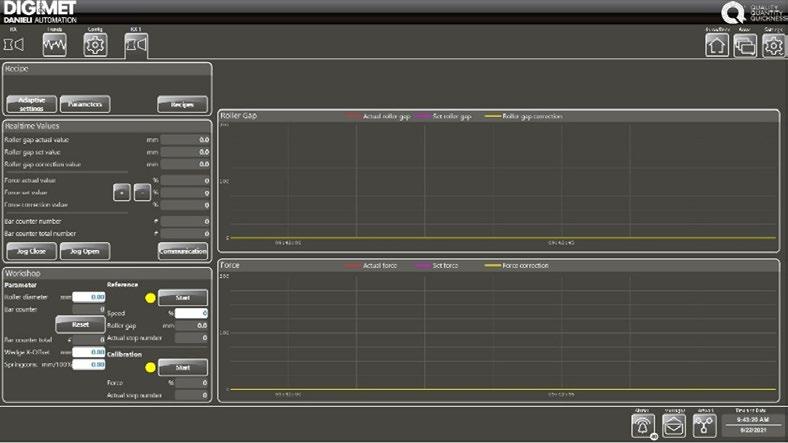This screenshot has height=443, width=788.
Task: Click the Calibration Force value field
Action: 191,383
